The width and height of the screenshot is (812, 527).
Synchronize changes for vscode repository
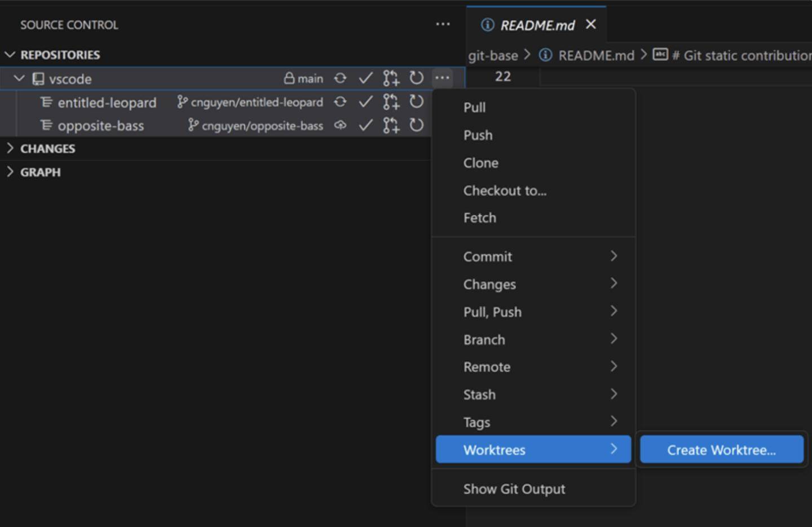[340, 78]
